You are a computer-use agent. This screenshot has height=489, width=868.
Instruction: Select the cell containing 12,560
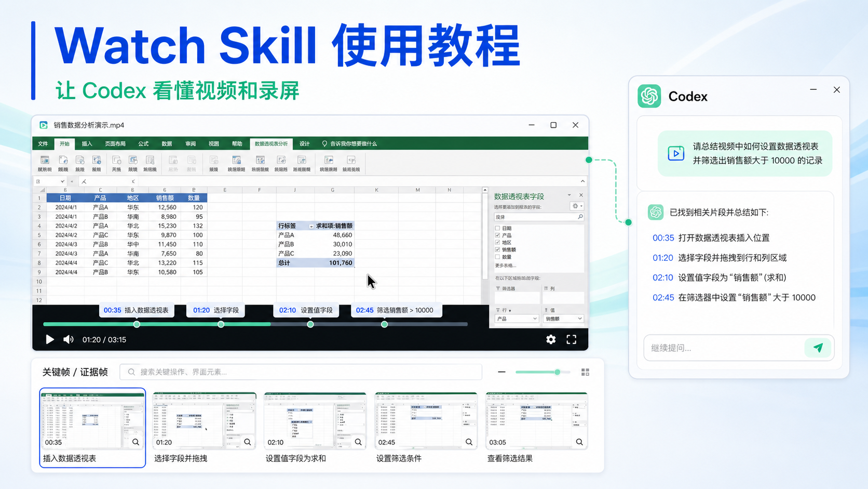165,207
